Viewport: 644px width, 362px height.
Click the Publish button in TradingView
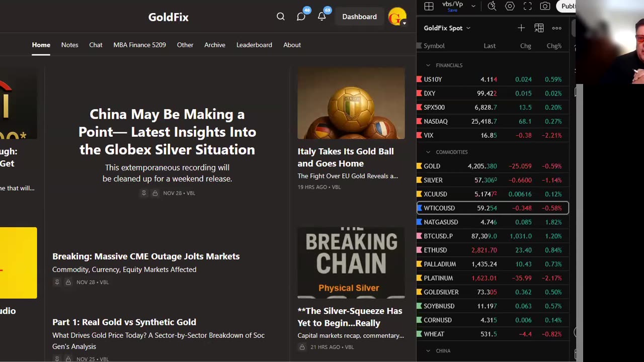click(x=567, y=6)
